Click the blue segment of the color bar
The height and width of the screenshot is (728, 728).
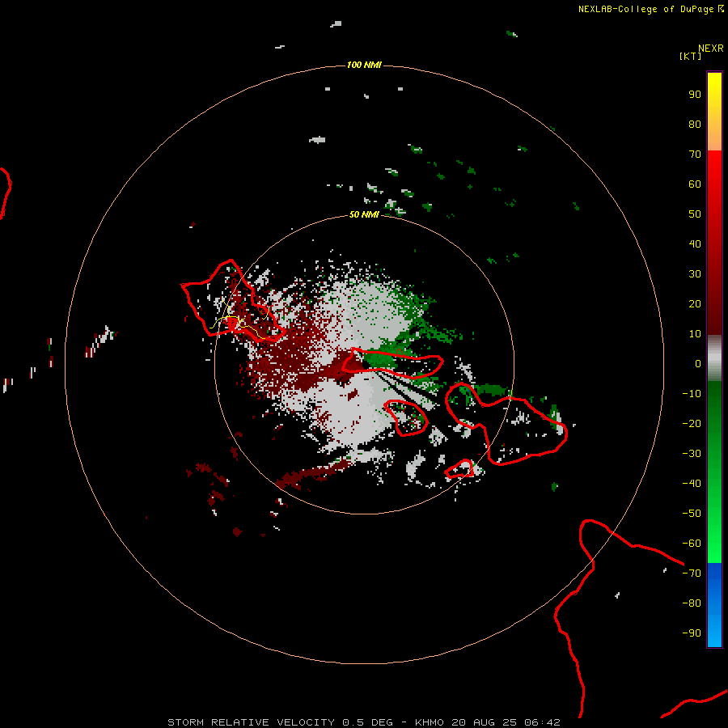click(x=714, y=605)
